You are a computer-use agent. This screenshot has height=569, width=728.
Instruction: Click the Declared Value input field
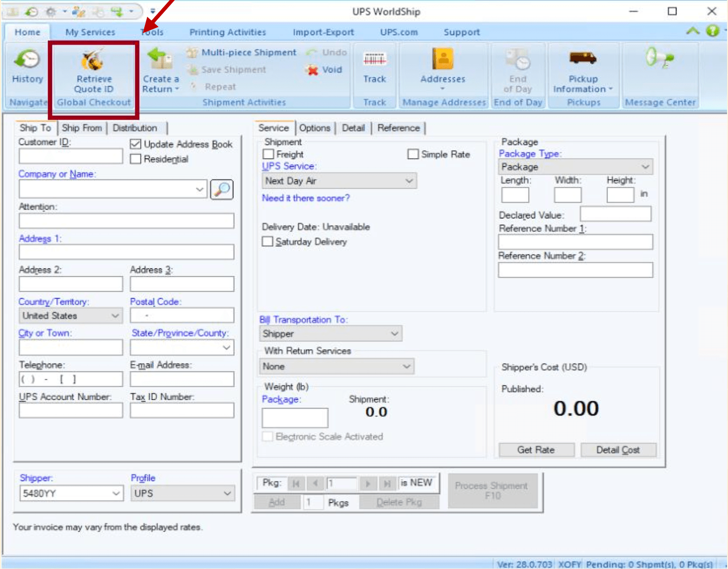[615, 214]
